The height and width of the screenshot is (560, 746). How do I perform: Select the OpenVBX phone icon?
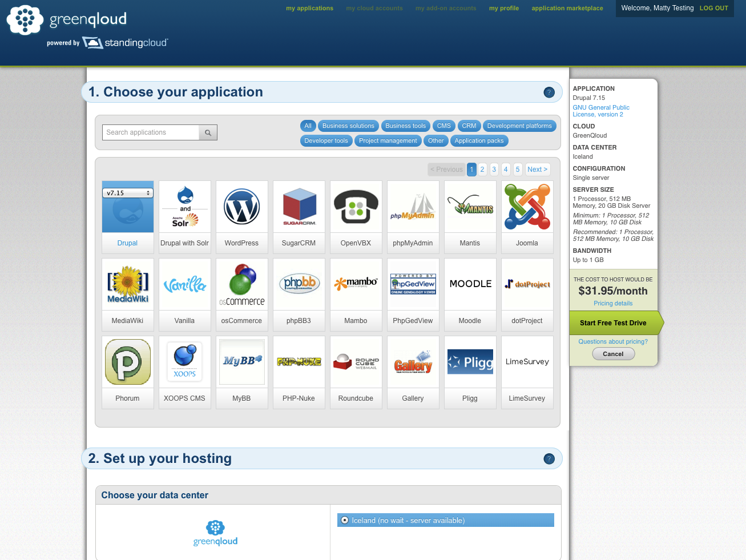(356, 207)
